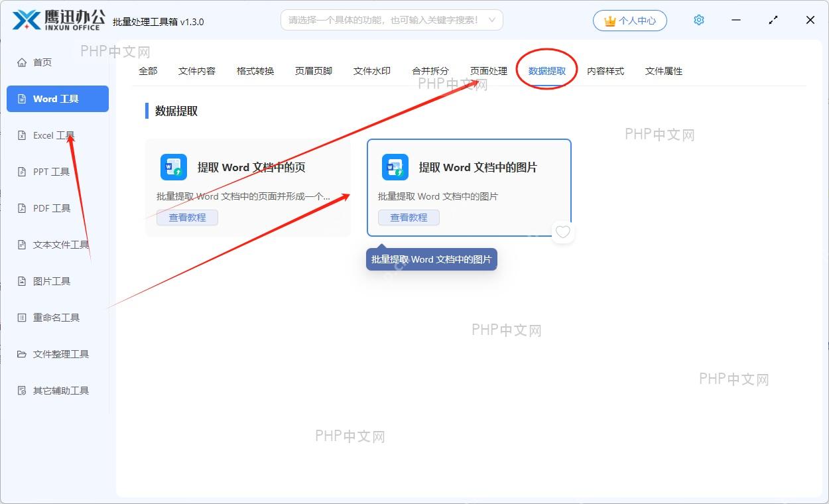
Task: Click the Word file icon in sidebar
Action: 22,99
